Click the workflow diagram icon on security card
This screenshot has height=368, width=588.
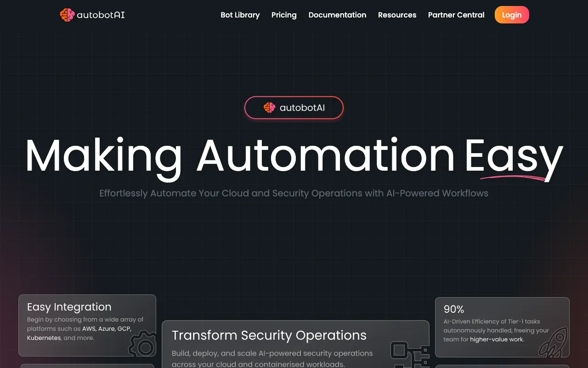(x=409, y=354)
